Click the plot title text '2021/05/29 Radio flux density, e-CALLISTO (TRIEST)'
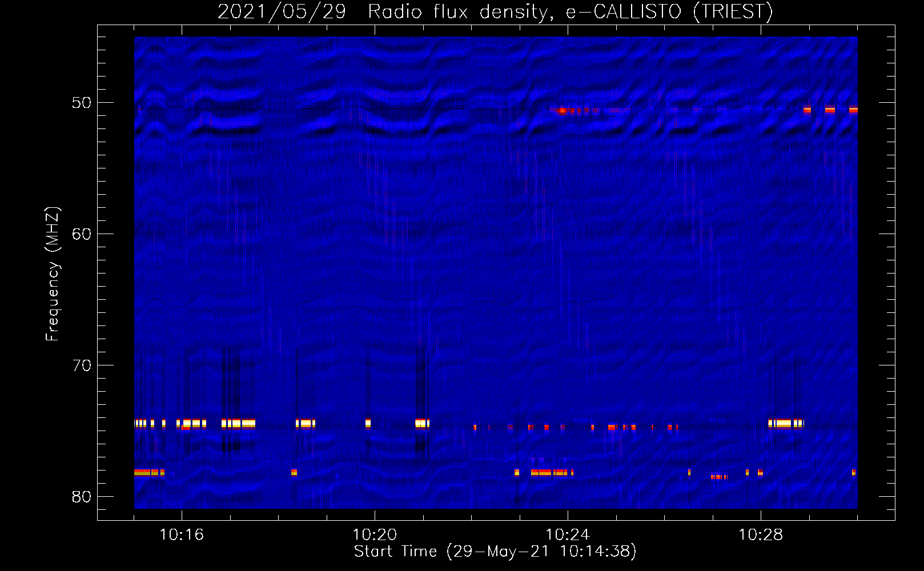Screen dimensions: 924x571 495,11
